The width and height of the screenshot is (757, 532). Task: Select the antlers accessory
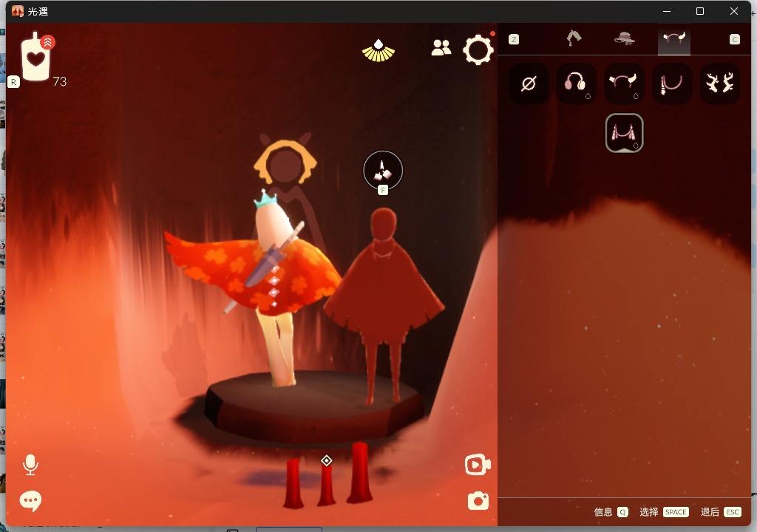[720, 83]
